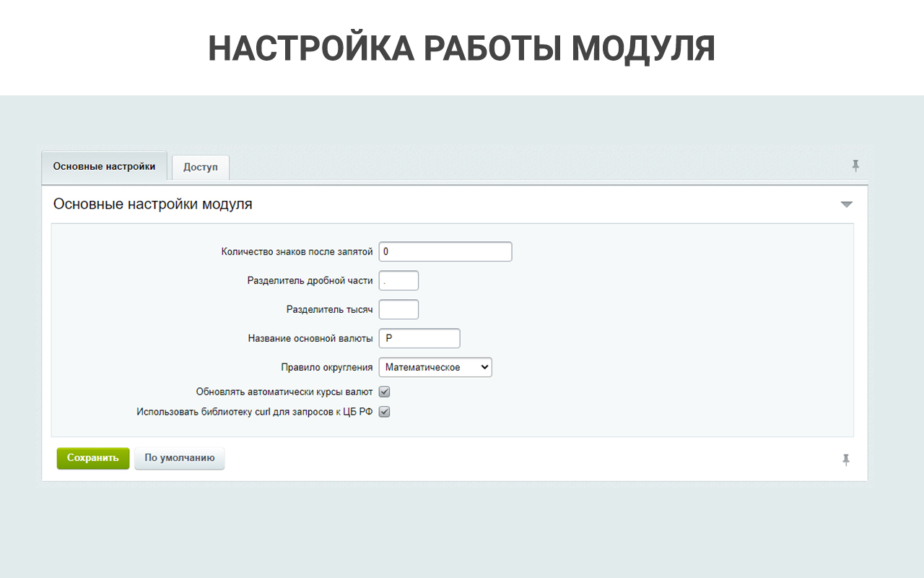The height and width of the screenshot is (578, 924).
Task: Toggle the Обновлять автоматически курсы валют checkbox
Action: (x=385, y=392)
